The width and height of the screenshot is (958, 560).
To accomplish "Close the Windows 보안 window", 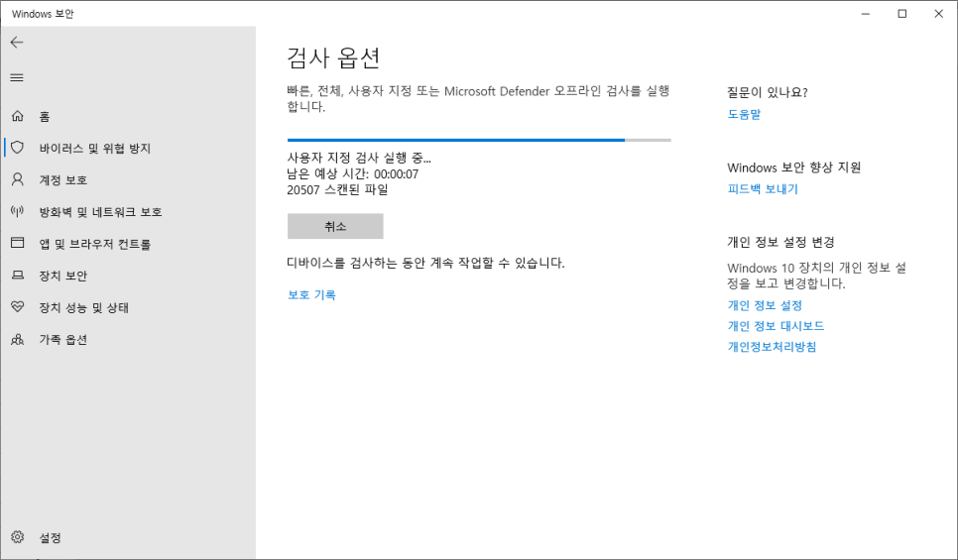I will click(x=939, y=14).
